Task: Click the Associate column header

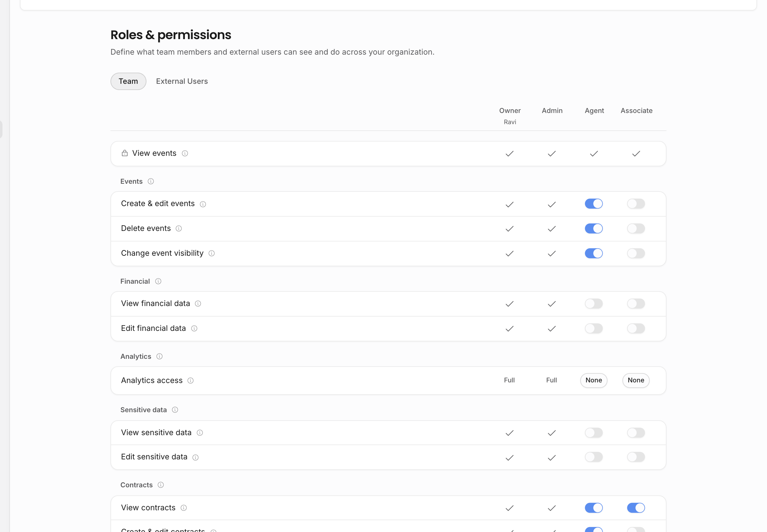Action: pos(636,111)
